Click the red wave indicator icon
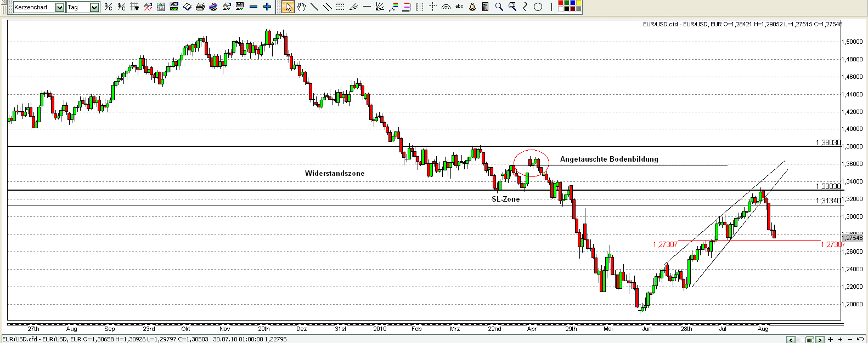Image resolution: width=868 pixels, height=343 pixels. 148,7
